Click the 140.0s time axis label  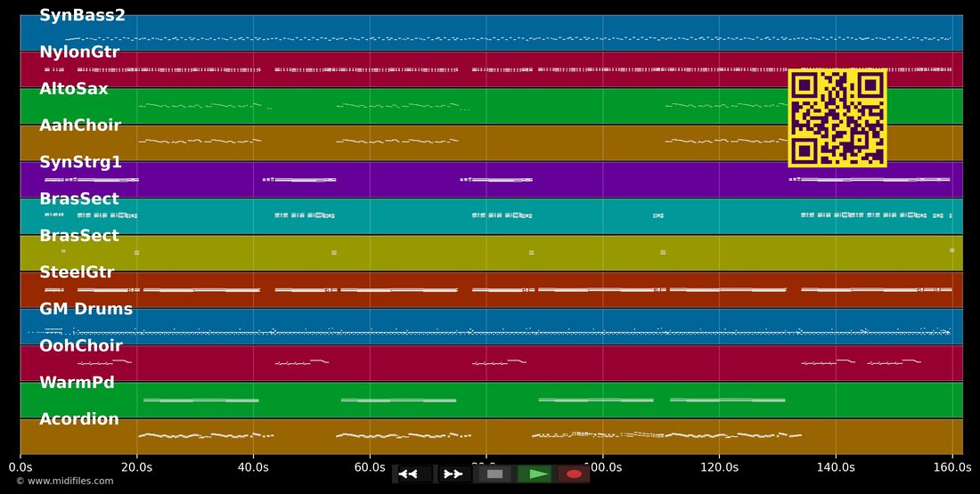point(836,467)
